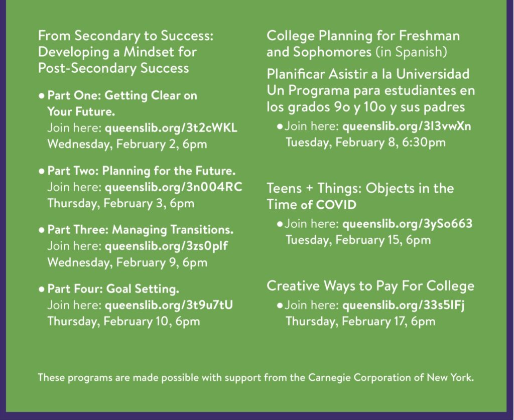Select "Part One: Getting Clear on" title
This screenshot has height=420, width=514.
point(122,95)
